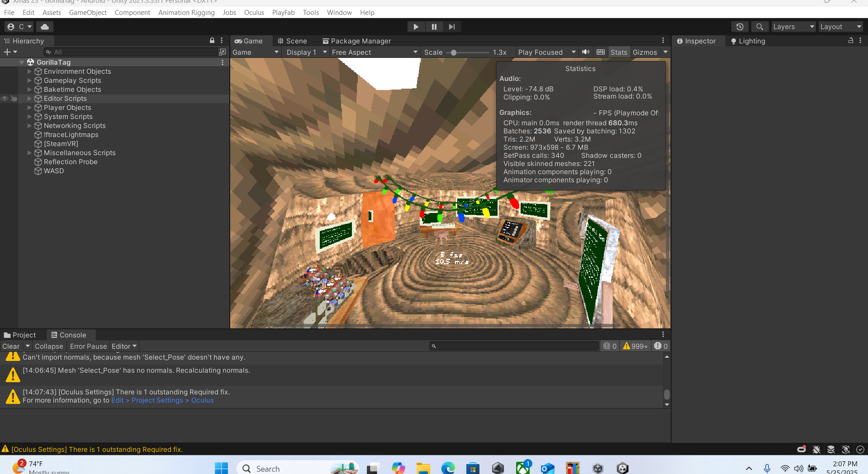
Task: Open the Display 1 dropdown
Action: tap(306, 52)
